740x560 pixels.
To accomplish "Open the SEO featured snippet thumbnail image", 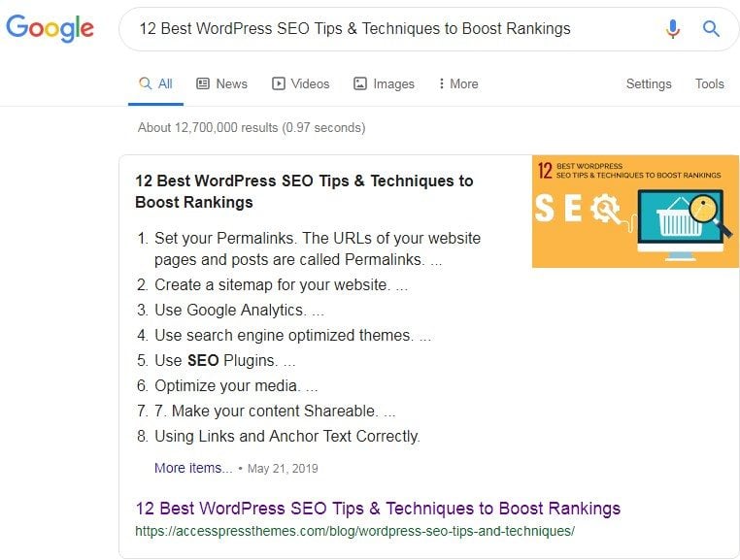I will pyautogui.click(x=635, y=212).
